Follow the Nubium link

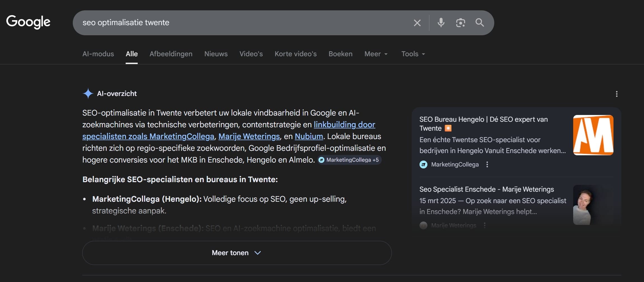click(308, 136)
